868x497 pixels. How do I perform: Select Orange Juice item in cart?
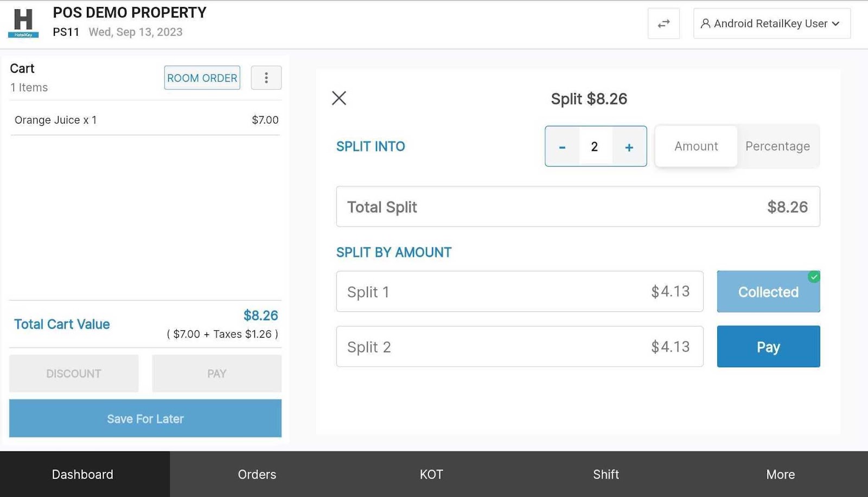point(145,120)
